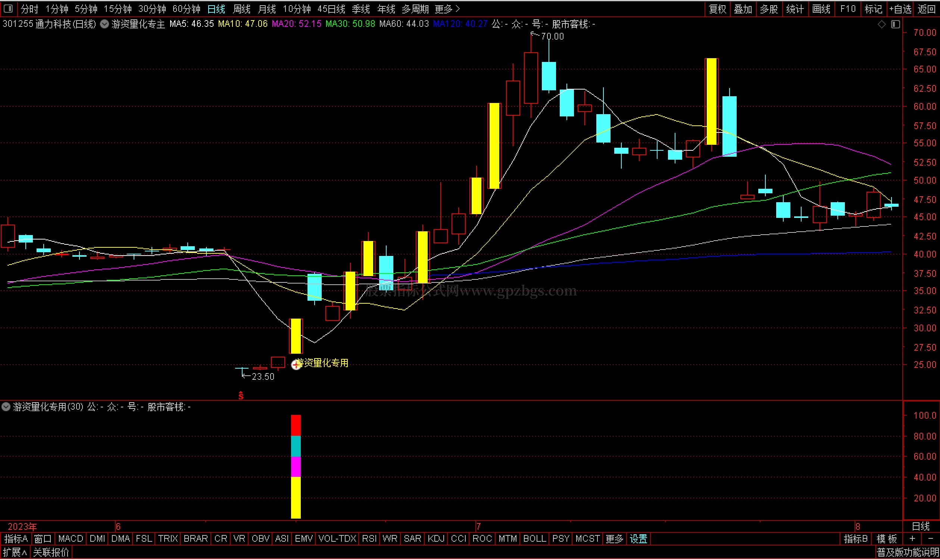
Task: Select the 日线 daily timeframe
Action: click(216, 9)
